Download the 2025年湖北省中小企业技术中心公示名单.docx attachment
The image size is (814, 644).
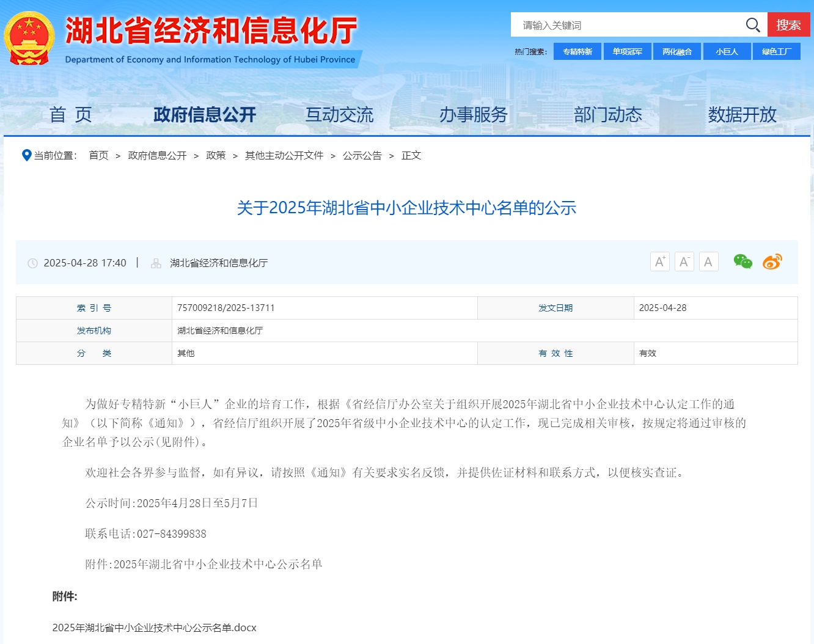(x=153, y=628)
